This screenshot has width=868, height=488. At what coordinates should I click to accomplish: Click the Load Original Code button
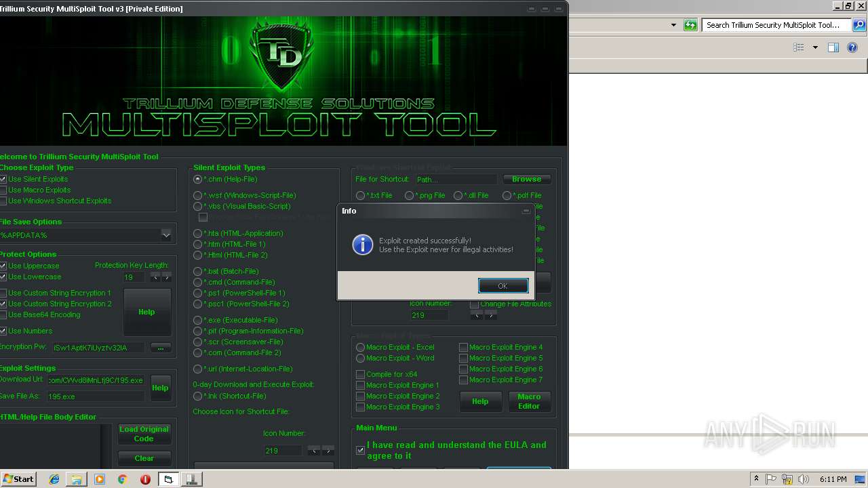tap(144, 434)
